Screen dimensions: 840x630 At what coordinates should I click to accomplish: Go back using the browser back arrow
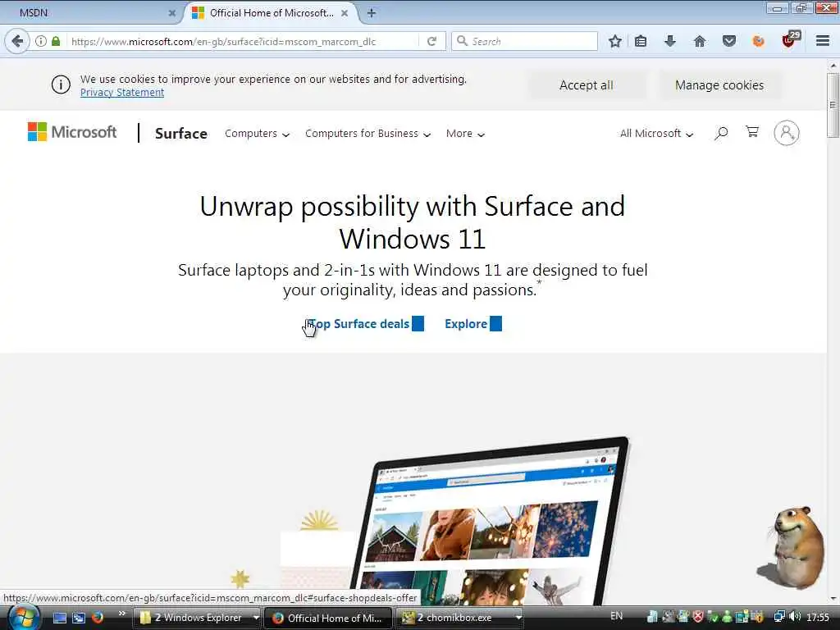tap(17, 41)
